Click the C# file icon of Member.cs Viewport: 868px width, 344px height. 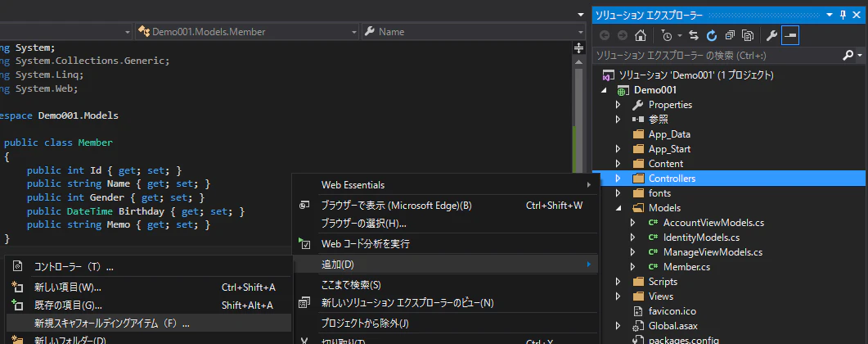click(653, 267)
